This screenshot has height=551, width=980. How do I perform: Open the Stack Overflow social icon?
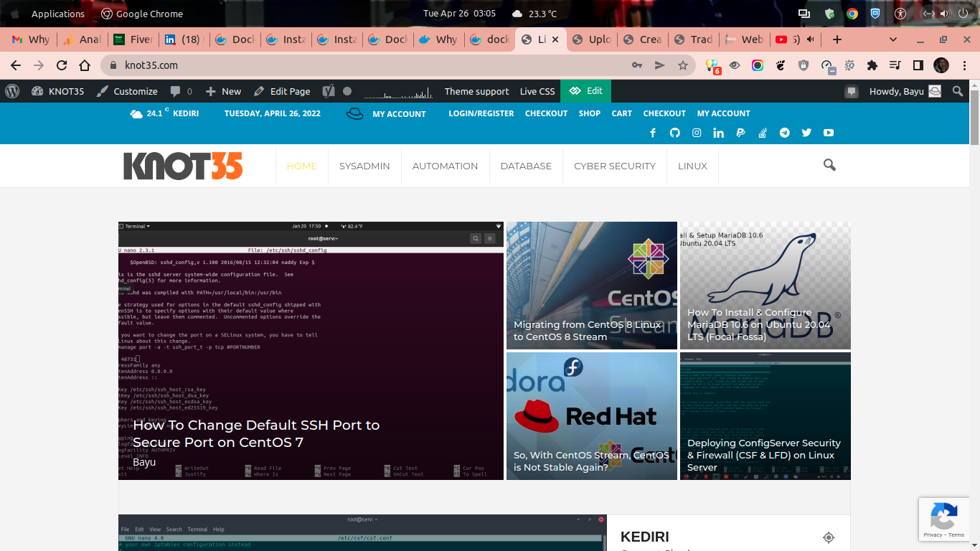click(763, 133)
